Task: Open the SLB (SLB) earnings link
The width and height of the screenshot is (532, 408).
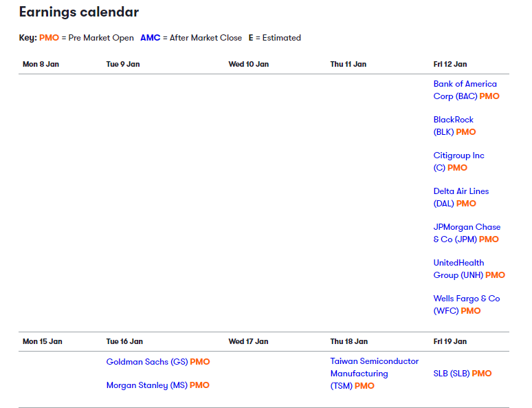Action: [452, 374]
